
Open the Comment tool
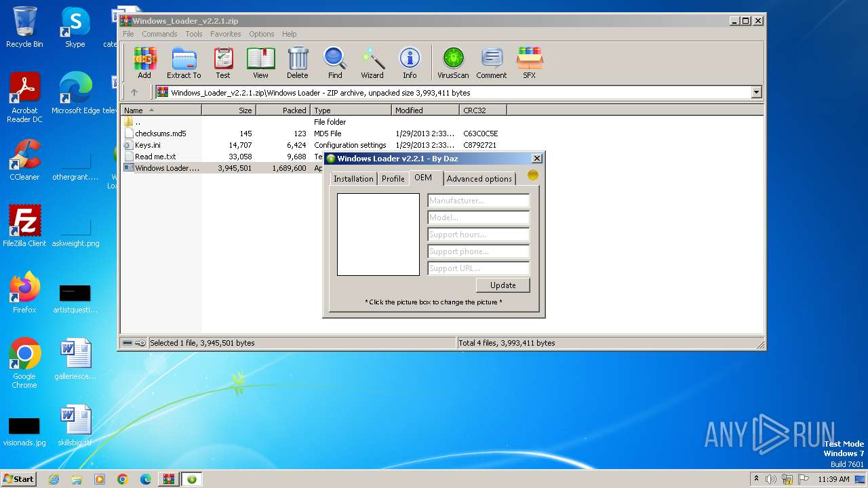pyautogui.click(x=492, y=63)
